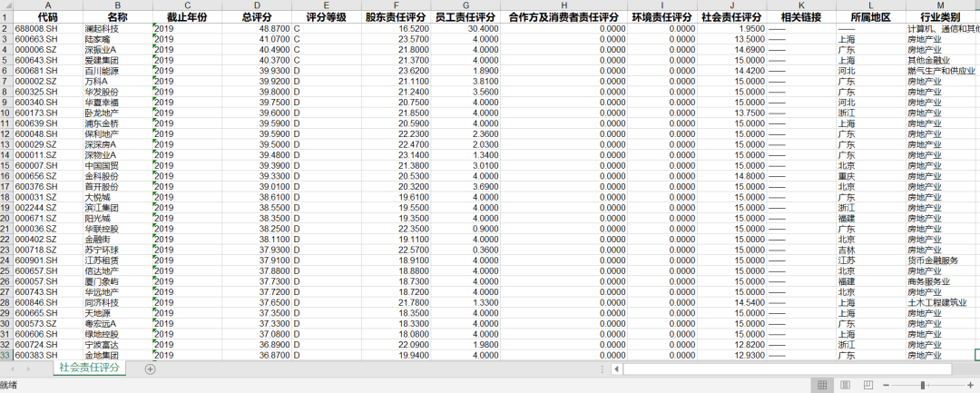This screenshot has width=980, height=393.
Task: Switch to Page Layout view icon
Action: [845, 385]
